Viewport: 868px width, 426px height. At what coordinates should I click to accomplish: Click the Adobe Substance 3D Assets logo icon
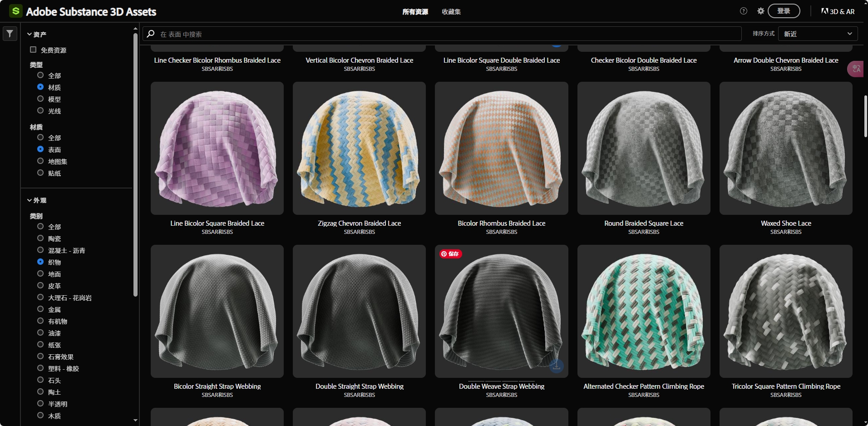[16, 11]
